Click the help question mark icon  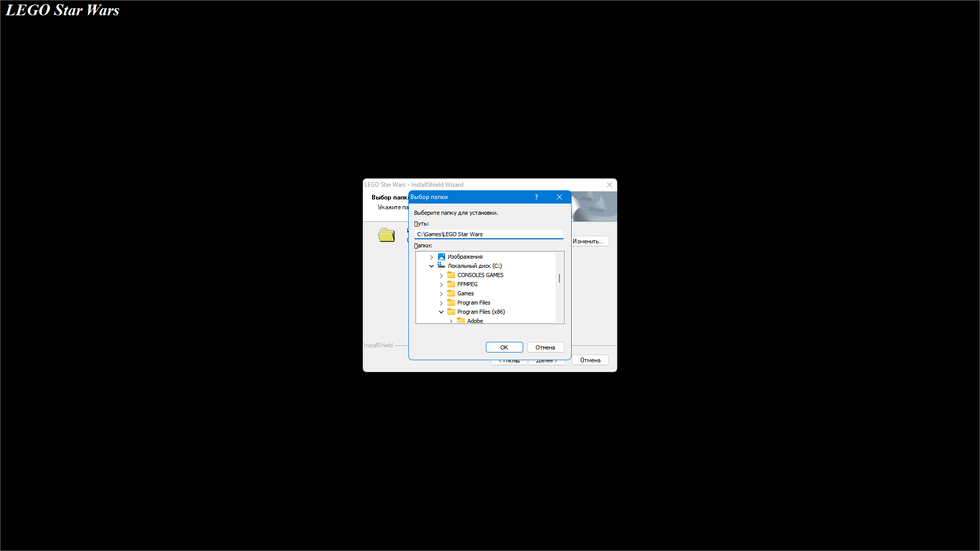(536, 197)
